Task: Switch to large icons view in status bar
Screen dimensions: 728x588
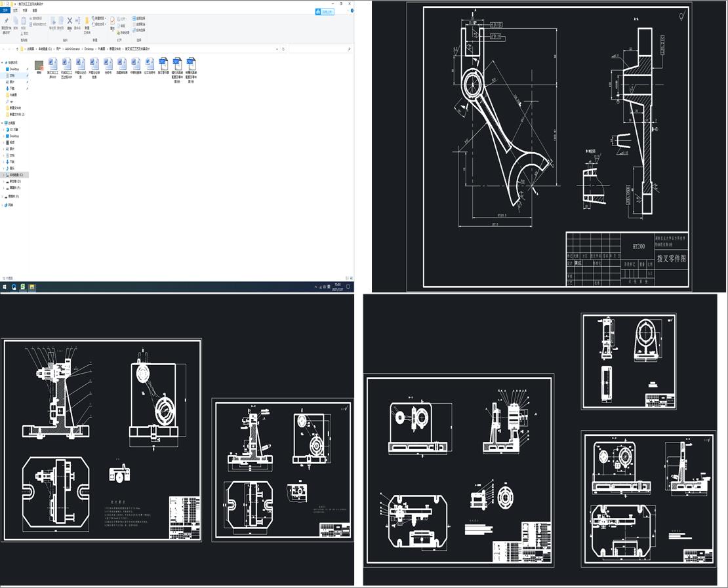Action: click(351, 279)
